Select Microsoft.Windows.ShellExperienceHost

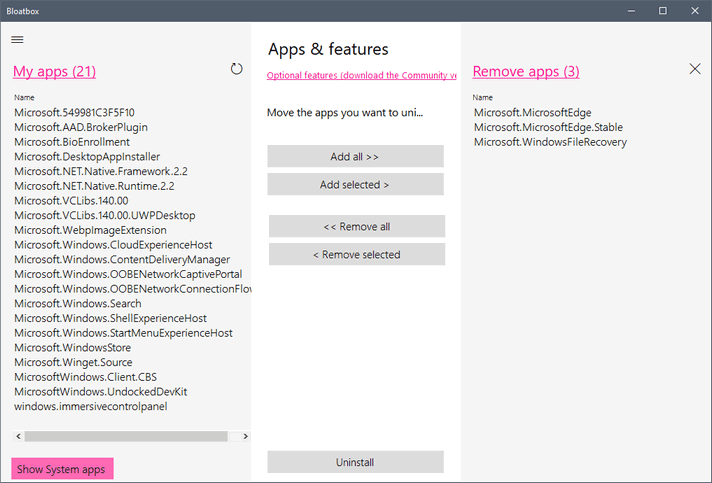[x=110, y=318]
